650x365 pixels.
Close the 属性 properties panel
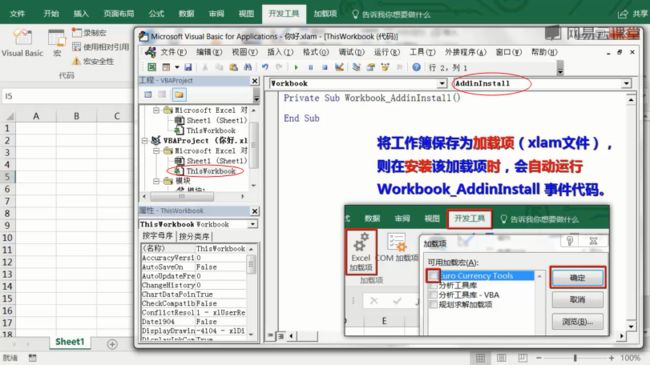[x=255, y=211]
